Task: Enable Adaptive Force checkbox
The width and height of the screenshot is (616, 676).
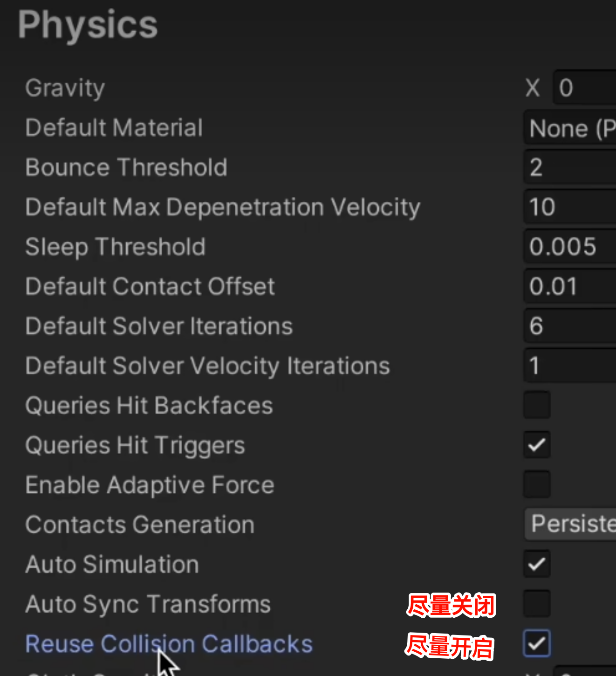Action: coord(537,484)
